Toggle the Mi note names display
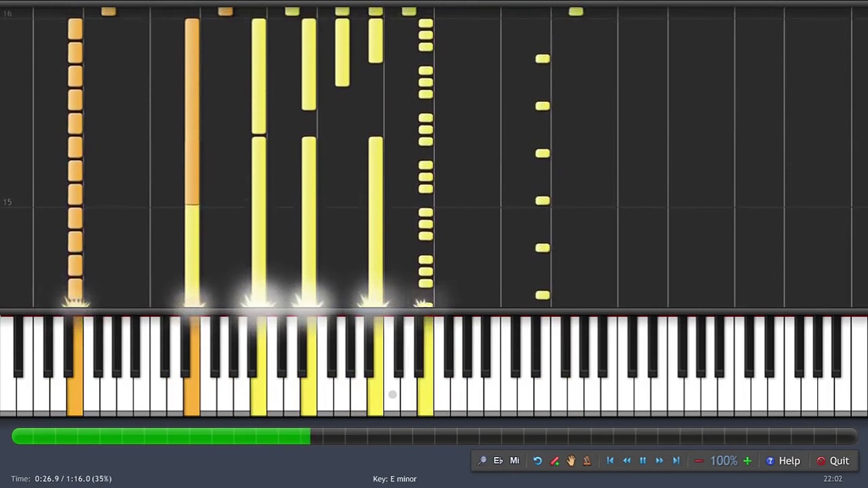Viewport: 868px width, 488px height. tap(514, 460)
